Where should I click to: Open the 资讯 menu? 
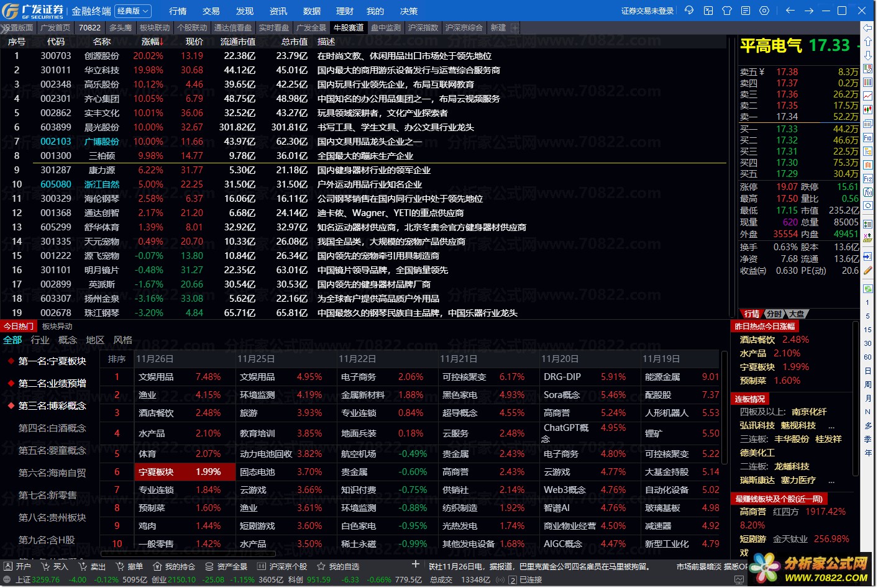click(278, 11)
